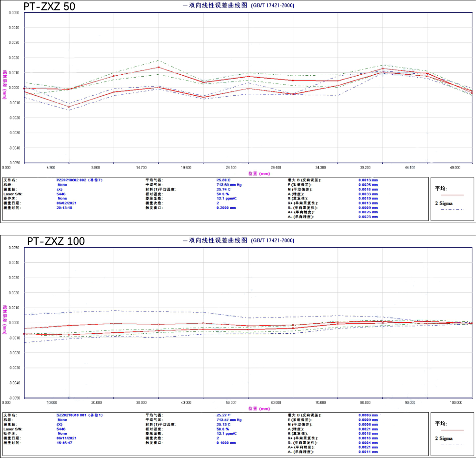This screenshot has width=476, height=458.
Task: Select red average line swatch in PT-ZXZ 50 legend
Action: pyautogui.click(x=452, y=195)
